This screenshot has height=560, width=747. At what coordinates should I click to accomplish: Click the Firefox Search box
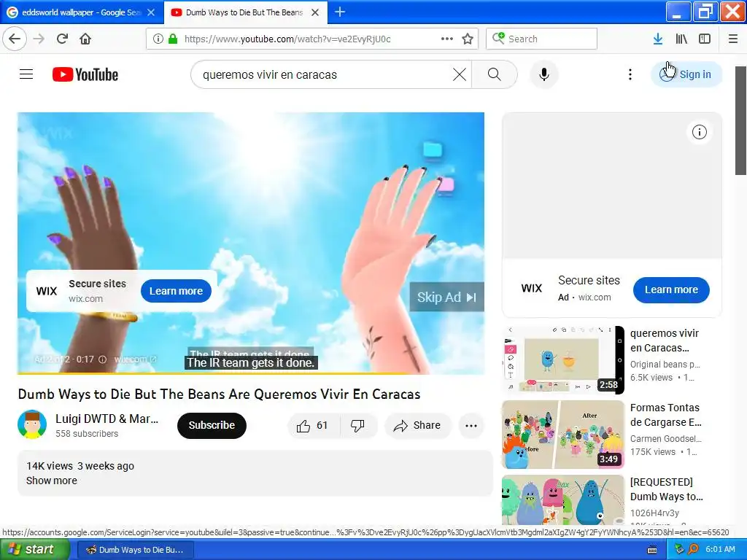tap(541, 39)
